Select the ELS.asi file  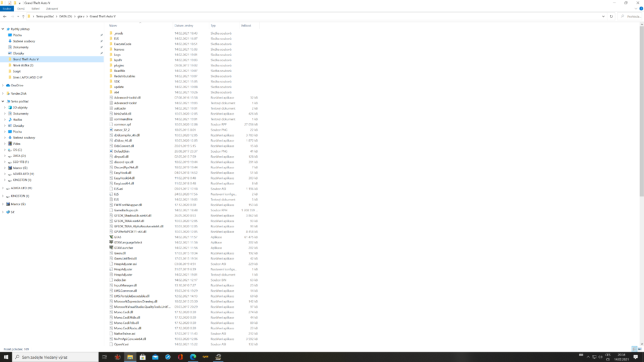[x=118, y=189]
